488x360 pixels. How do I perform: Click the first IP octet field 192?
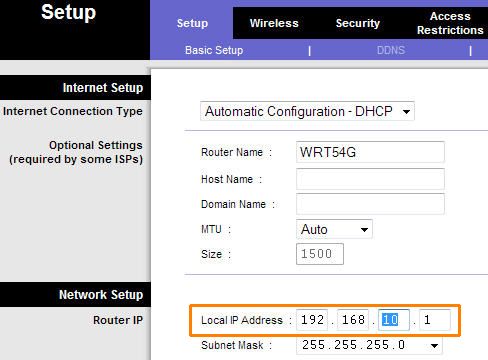click(312, 320)
